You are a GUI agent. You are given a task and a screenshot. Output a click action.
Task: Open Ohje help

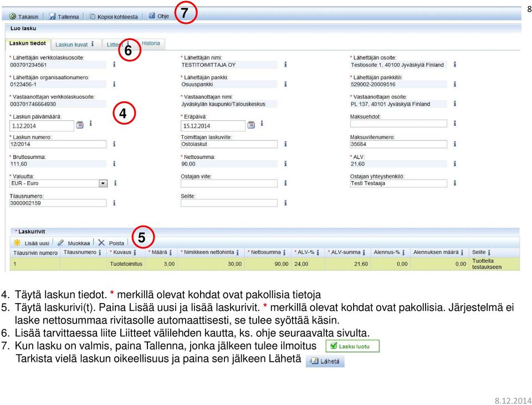point(159,16)
